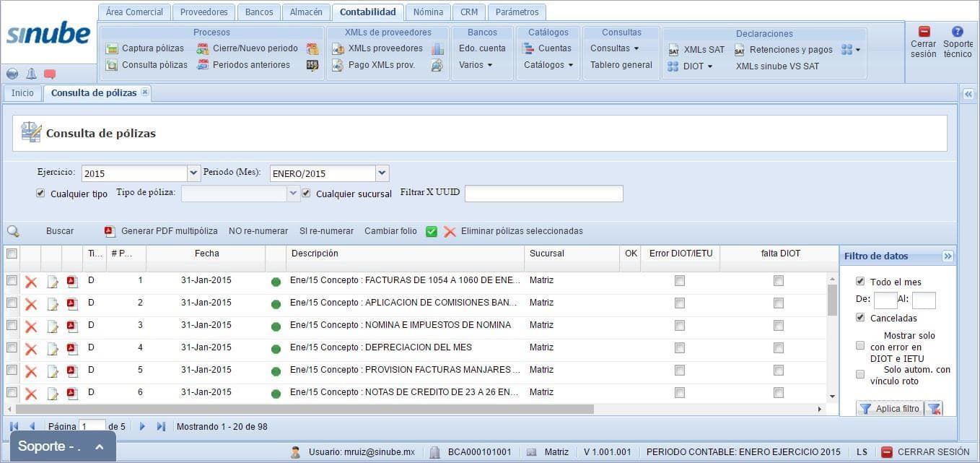The width and height of the screenshot is (980, 463).
Task: Open the Varios dropdown in Bancos
Action: click(476, 65)
